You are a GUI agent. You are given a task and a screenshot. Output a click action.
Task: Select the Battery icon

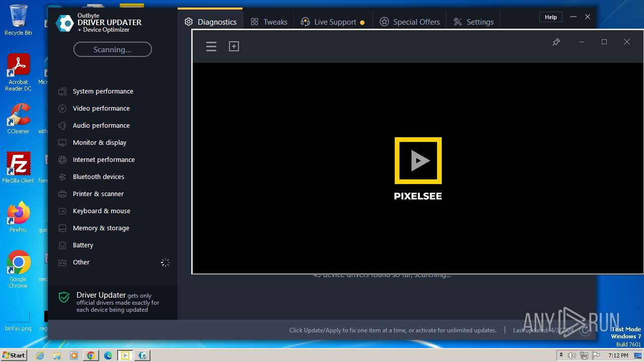[x=62, y=245]
